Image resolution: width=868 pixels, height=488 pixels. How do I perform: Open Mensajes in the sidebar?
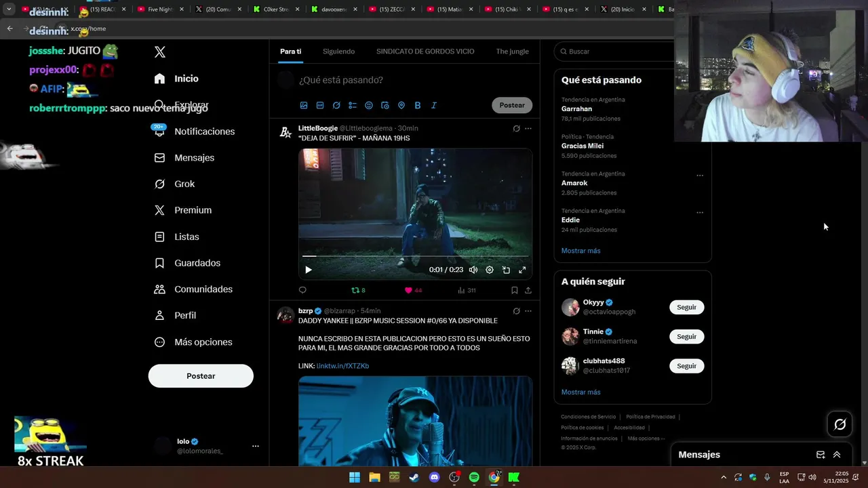click(184, 158)
